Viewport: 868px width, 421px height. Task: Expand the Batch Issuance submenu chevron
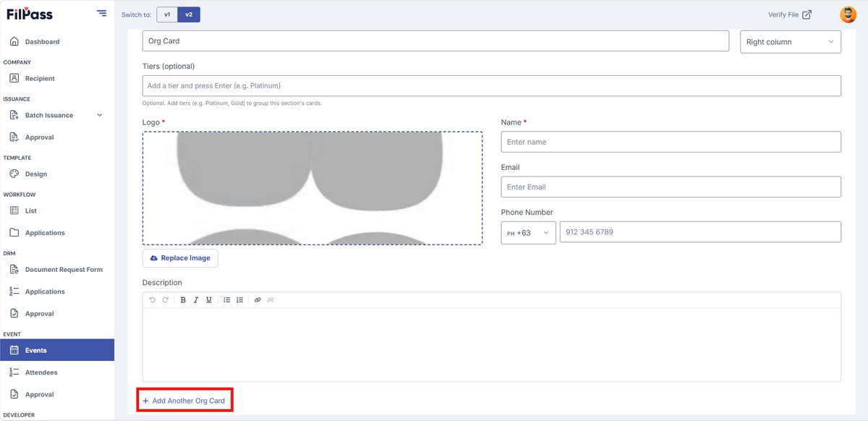point(100,115)
